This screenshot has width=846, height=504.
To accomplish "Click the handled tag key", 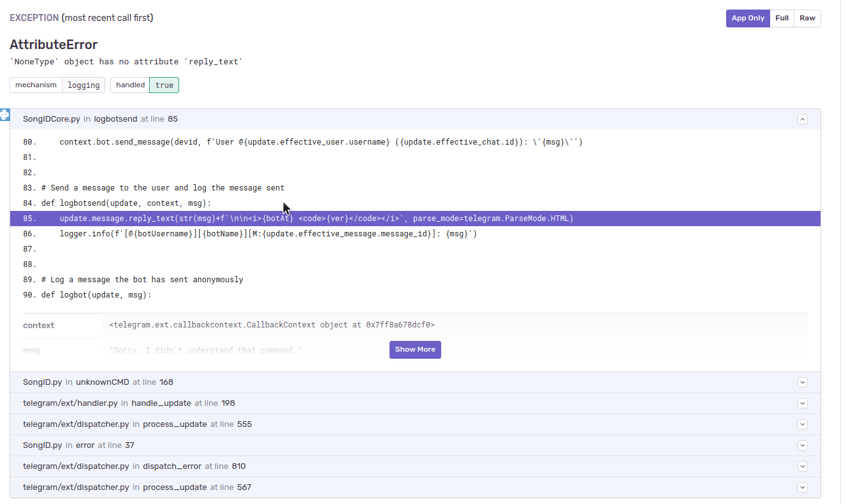I will pyautogui.click(x=130, y=85).
